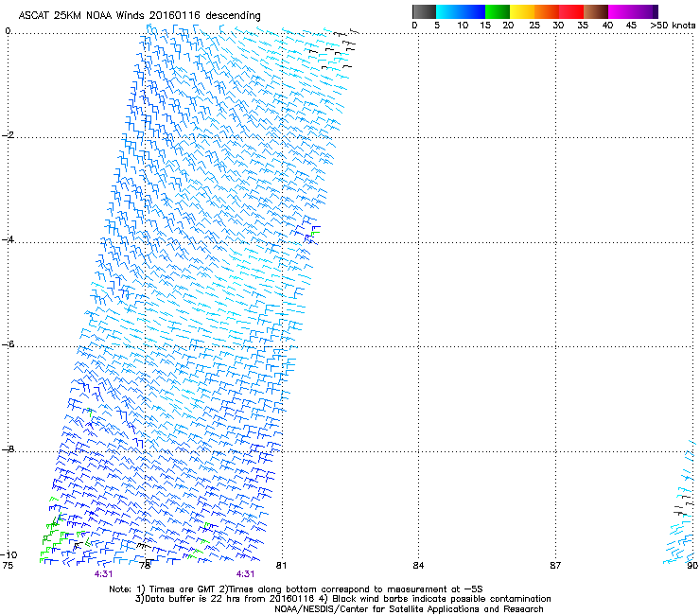Click the '-10' latitude axis label

click(9, 554)
